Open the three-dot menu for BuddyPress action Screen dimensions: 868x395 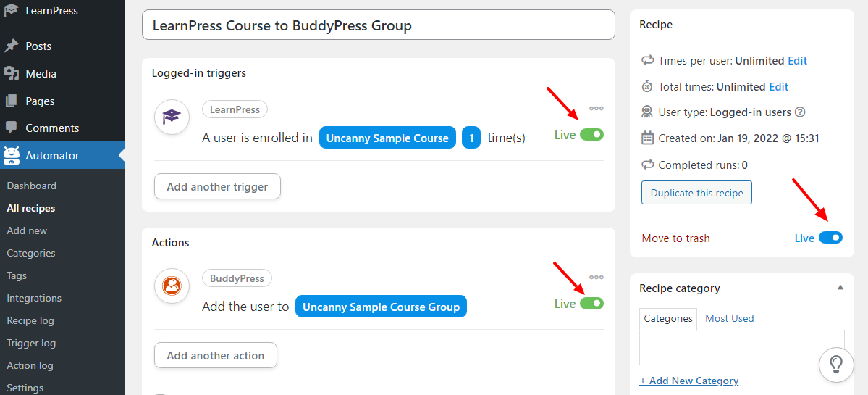tap(597, 277)
